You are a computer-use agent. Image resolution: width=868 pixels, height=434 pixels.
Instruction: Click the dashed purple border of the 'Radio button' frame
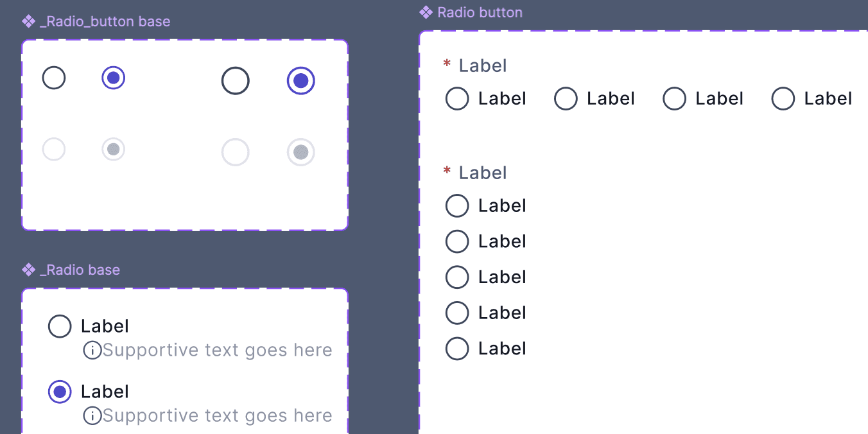pos(642,30)
